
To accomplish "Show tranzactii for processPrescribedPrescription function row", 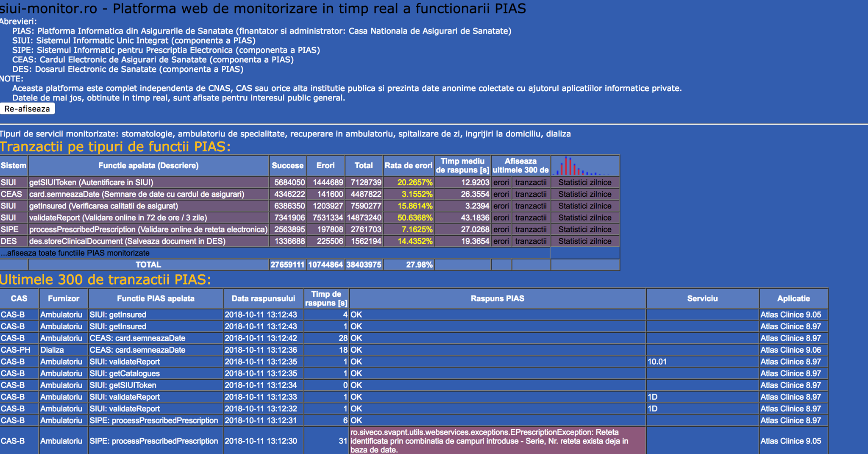I will click(x=531, y=229).
